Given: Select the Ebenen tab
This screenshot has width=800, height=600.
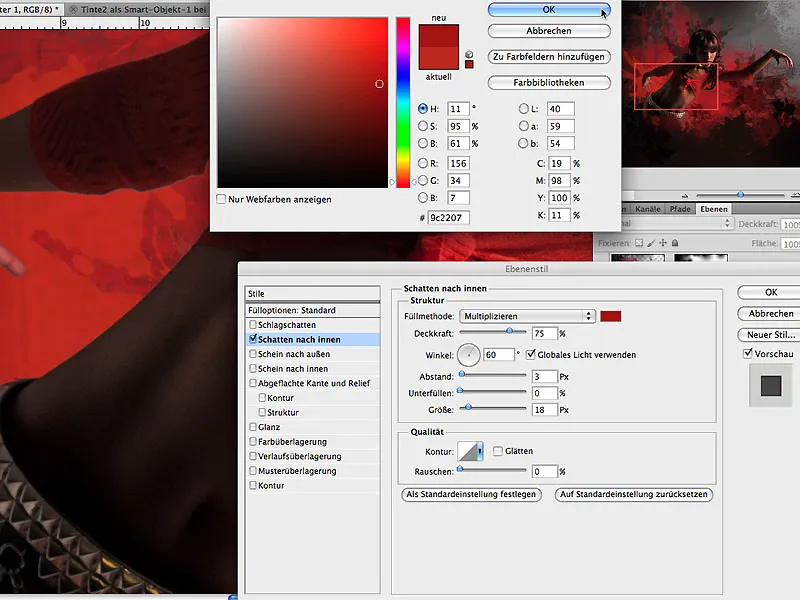Looking at the screenshot, I should pos(714,209).
